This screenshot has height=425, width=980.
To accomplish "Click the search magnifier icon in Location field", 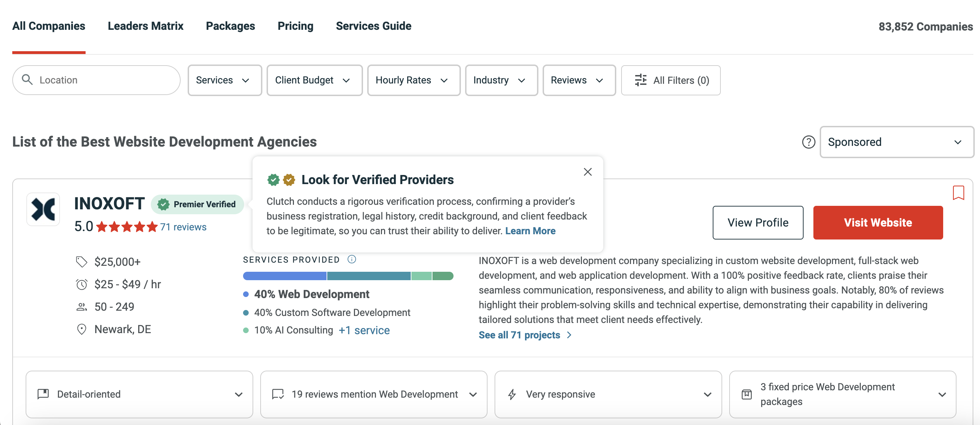I will pyautogui.click(x=27, y=80).
